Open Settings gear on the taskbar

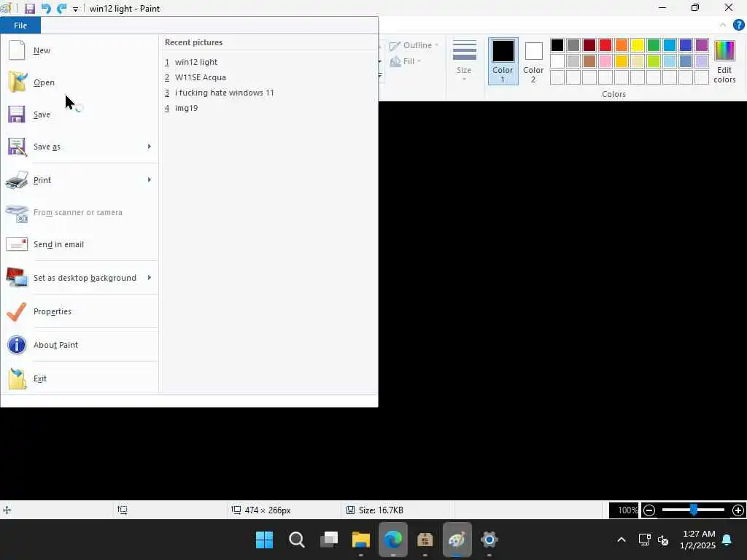point(489,540)
